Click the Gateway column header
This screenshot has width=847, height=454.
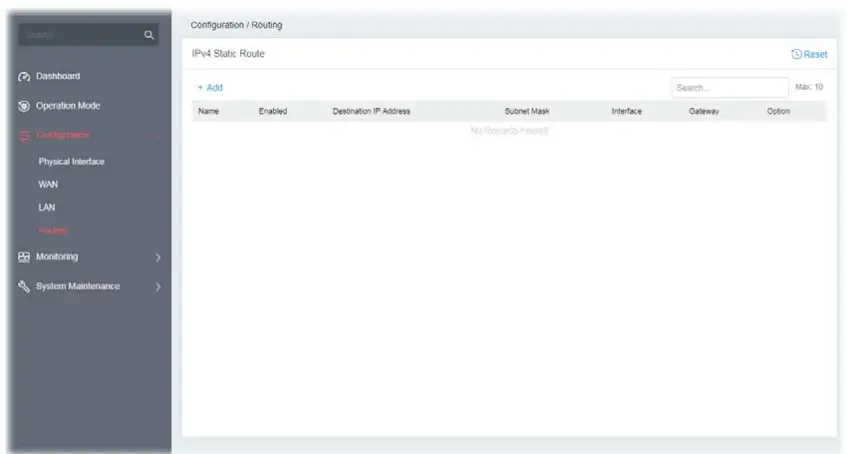pos(704,111)
